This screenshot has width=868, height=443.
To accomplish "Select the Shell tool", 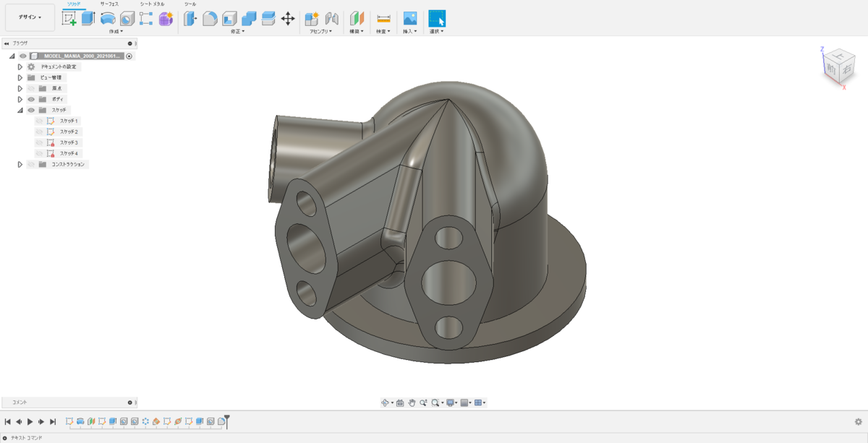I will click(x=229, y=19).
